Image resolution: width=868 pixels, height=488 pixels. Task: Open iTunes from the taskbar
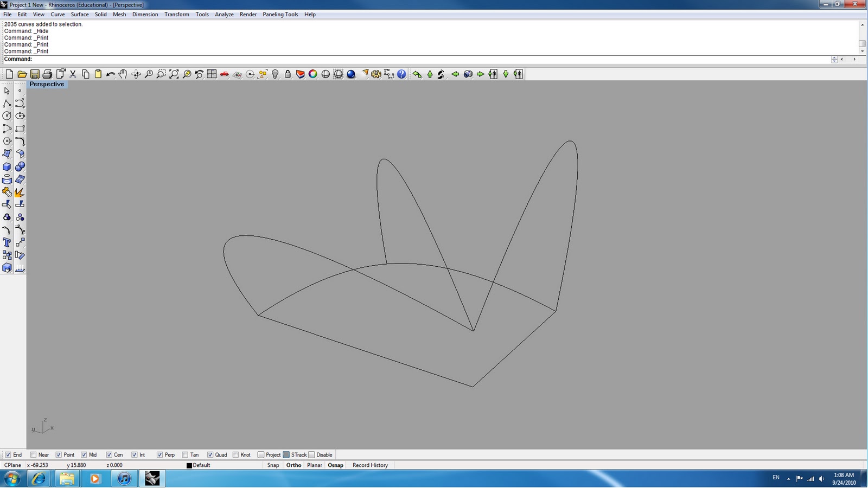tap(124, 479)
